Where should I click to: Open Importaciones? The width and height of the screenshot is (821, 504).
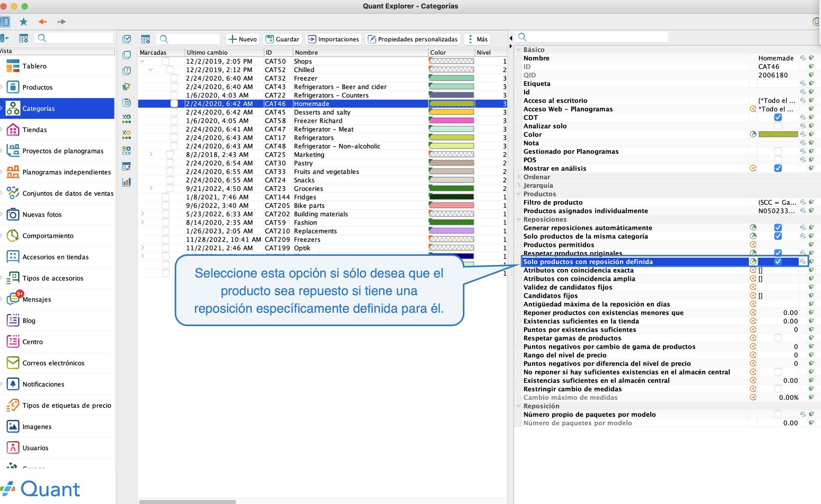[x=333, y=39]
